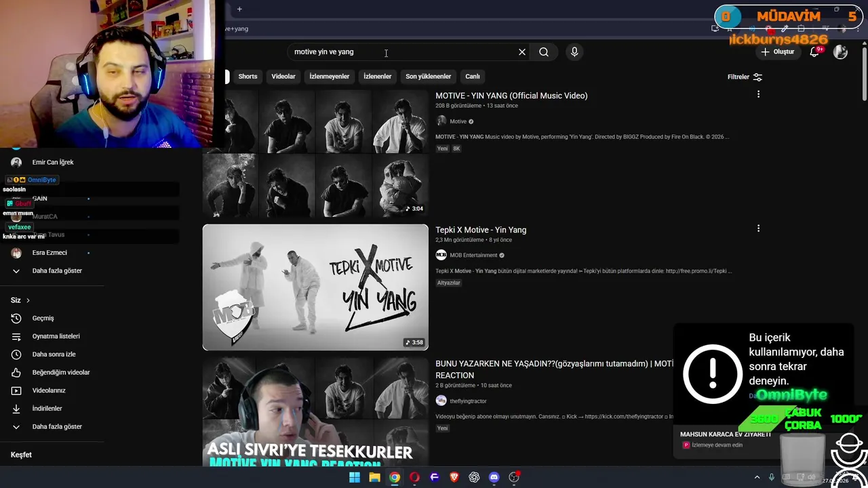Viewport: 868px width, 488px height.
Task: Open MOB Entertainment channel link
Action: (473, 256)
